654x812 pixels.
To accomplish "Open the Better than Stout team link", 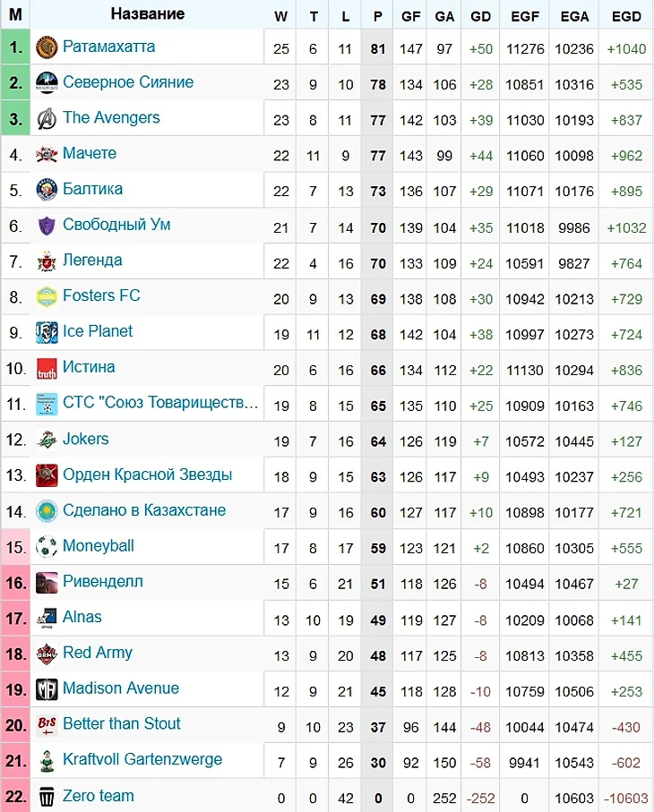I will pos(121,723).
